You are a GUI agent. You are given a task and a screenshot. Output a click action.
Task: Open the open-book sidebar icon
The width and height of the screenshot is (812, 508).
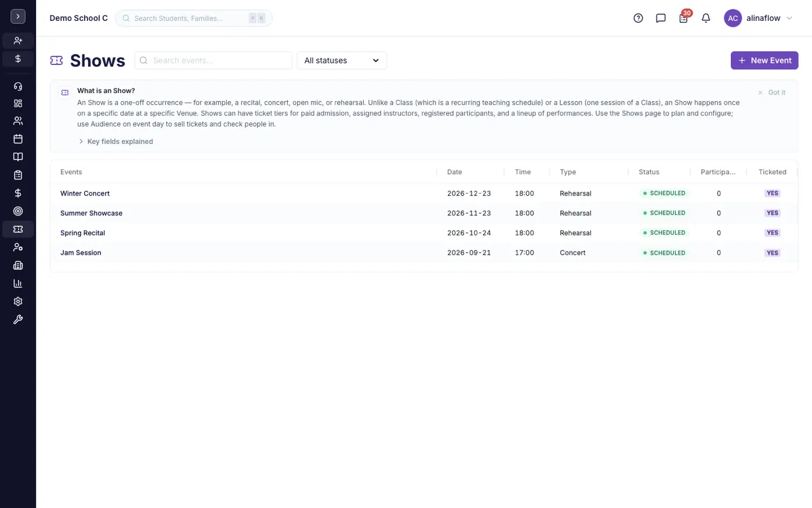(x=18, y=157)
